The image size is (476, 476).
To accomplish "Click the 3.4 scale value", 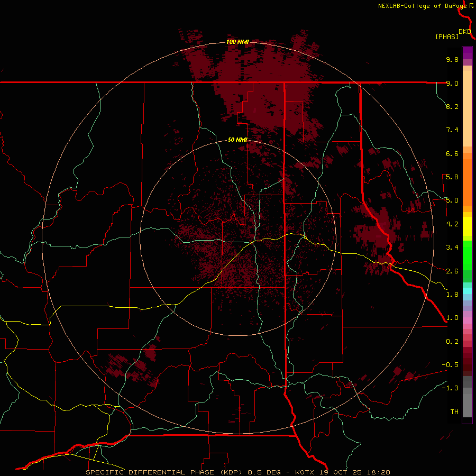I will pos(452,248).
